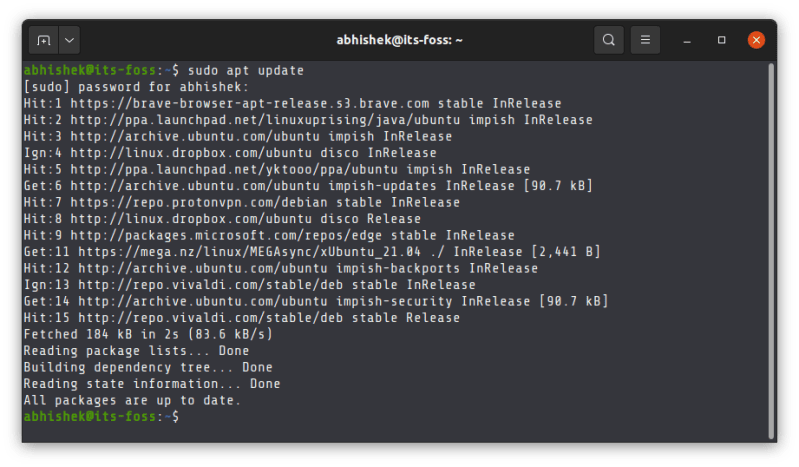Open the terminal search icon
This screenshot has width=799, height=467.
point(608,41)
